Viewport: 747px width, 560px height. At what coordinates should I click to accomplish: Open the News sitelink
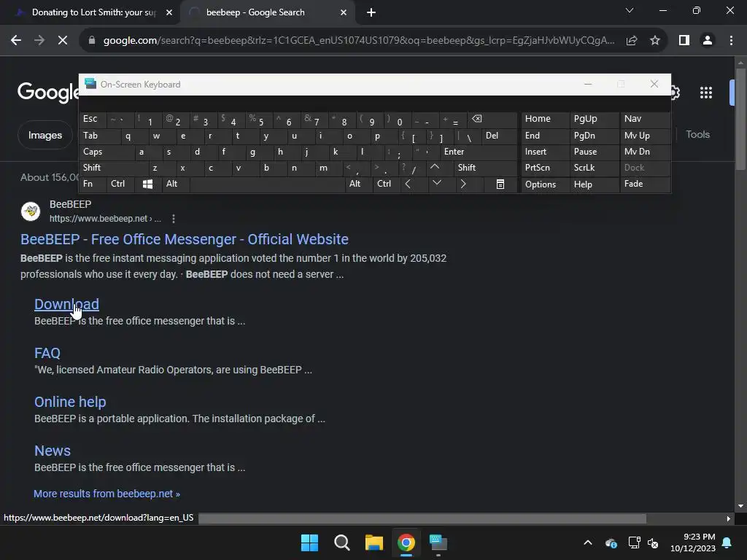pos(53,451)
